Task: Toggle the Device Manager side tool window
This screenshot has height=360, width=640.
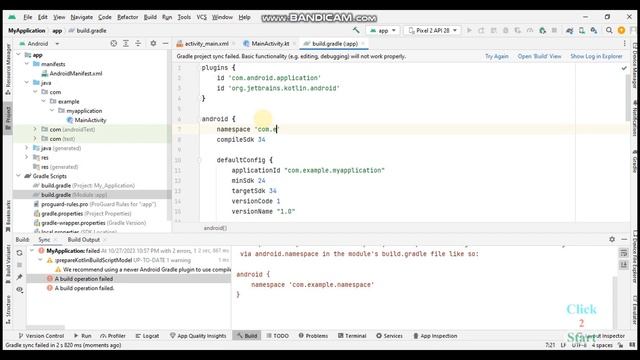Action: pyautogui.click(x=635, y=65)
